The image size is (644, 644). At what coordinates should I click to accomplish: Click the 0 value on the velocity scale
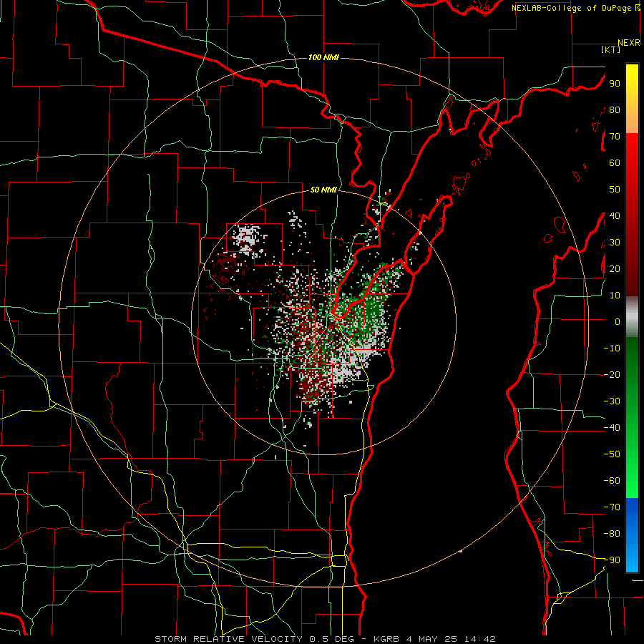pyautogui.click(x=618, y=321)
